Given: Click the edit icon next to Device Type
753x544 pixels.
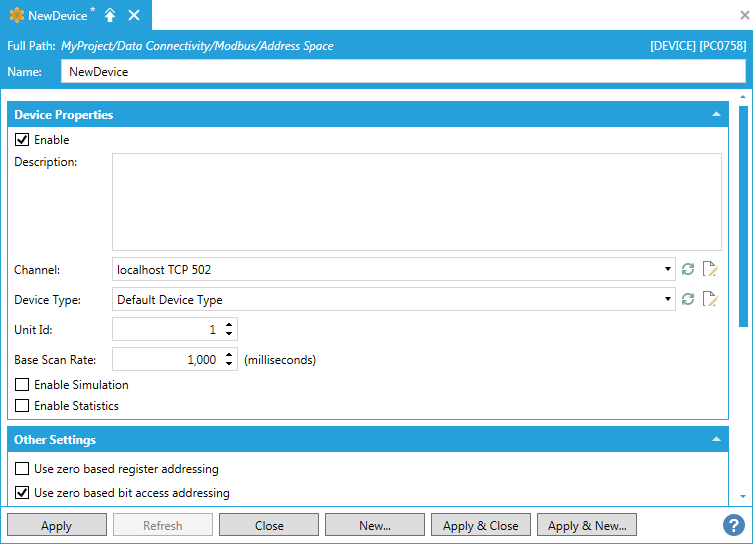Looking at the screenshot, I should click(710, 299).
